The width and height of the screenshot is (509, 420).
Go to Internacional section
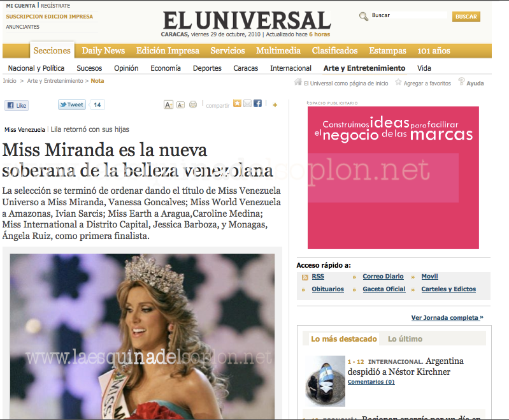coord(291,68)
